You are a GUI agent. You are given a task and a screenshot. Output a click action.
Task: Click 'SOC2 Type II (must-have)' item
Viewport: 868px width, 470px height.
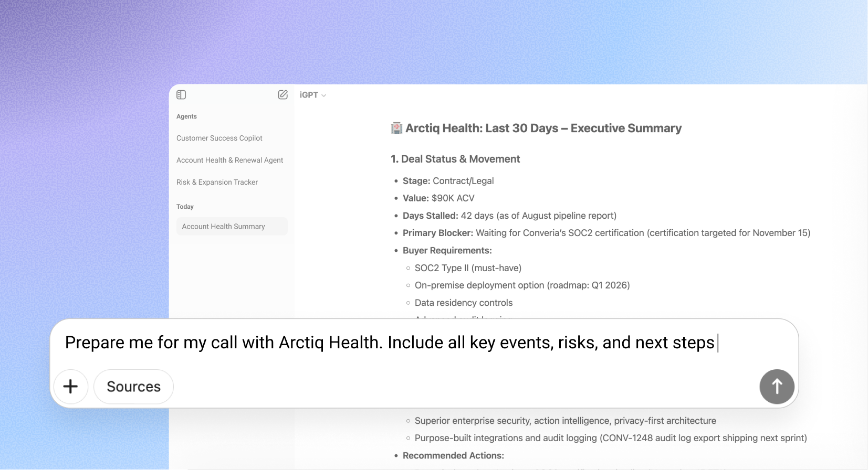tap(468, 268)
